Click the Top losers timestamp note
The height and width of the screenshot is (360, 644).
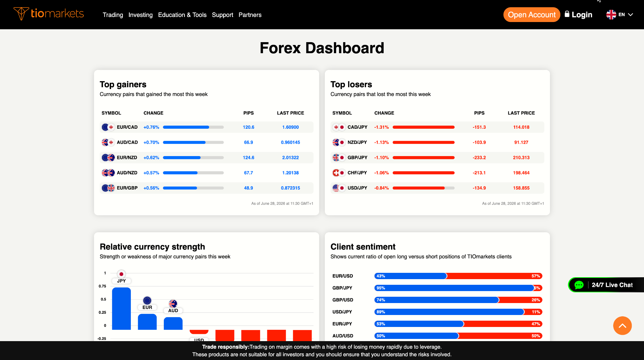513,204
